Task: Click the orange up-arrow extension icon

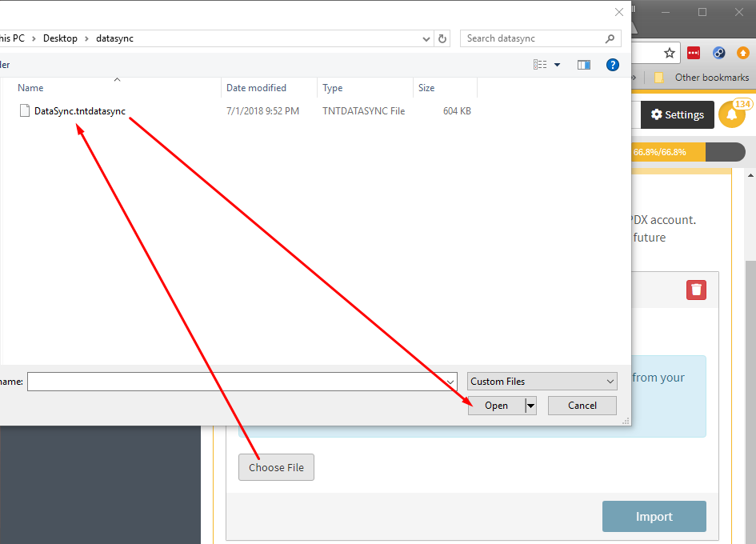Action: tap(743, 54)
